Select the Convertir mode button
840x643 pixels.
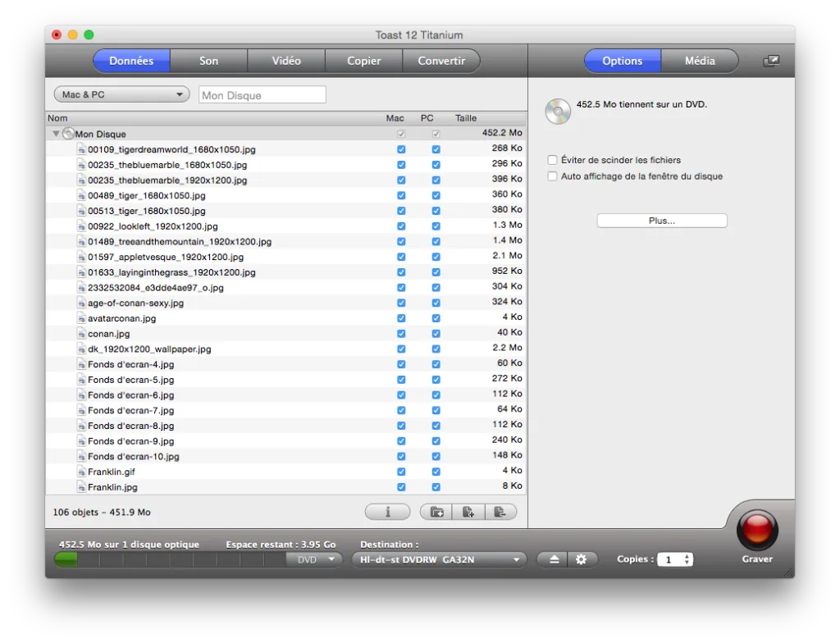(x=441, y=60)
